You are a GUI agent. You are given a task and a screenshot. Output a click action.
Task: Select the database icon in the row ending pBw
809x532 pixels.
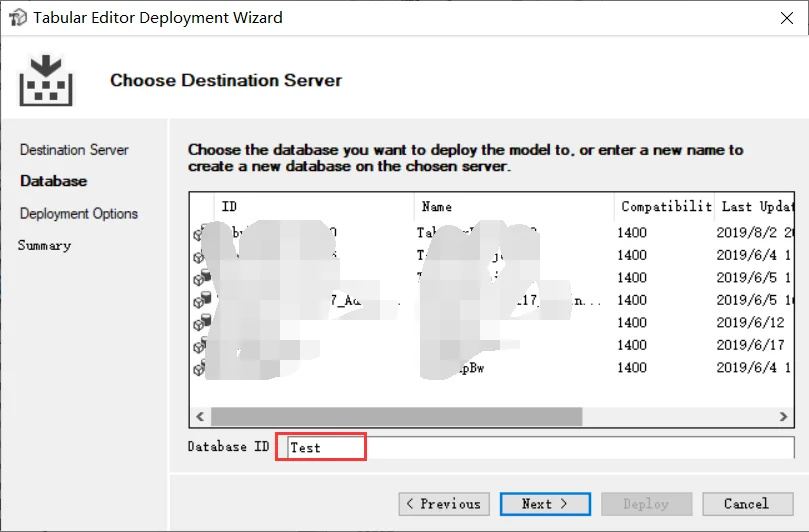pos(198,368)
